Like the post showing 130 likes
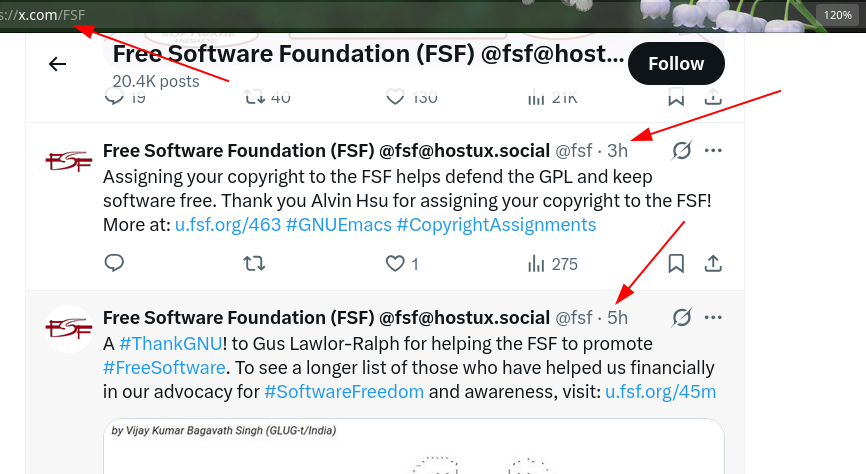Image resolution: width=866 pixels, height=474 pixels. tap(395, 96)
